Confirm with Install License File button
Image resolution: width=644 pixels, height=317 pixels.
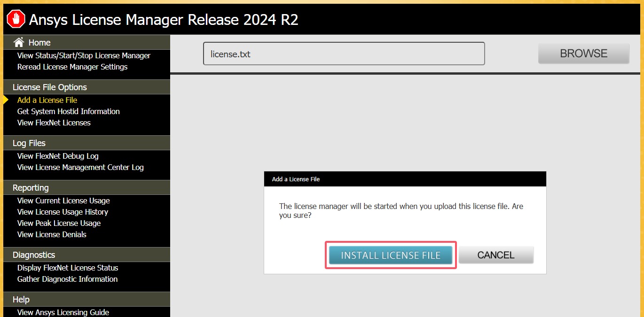click(x=391, y=255)
